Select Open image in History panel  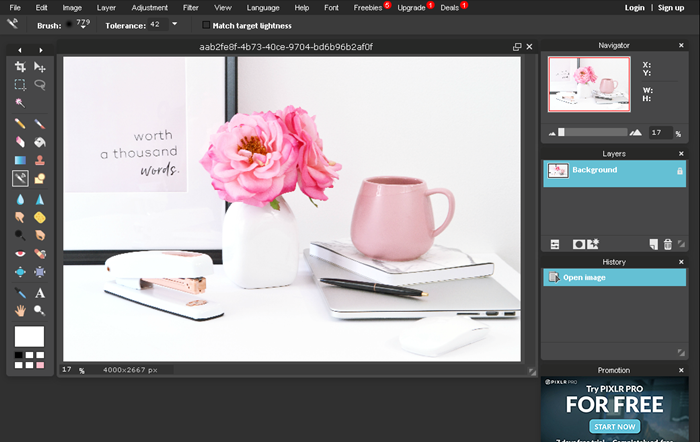pos(614,277)
